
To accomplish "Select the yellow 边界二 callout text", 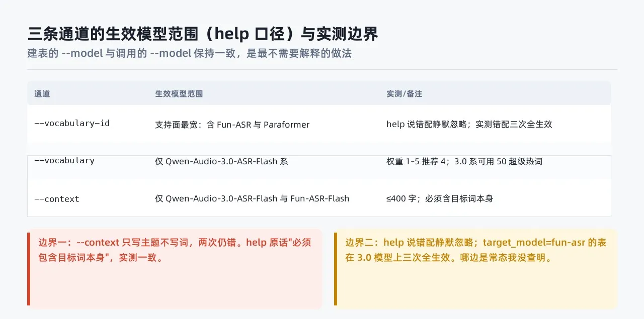I will tap(476, 250).
